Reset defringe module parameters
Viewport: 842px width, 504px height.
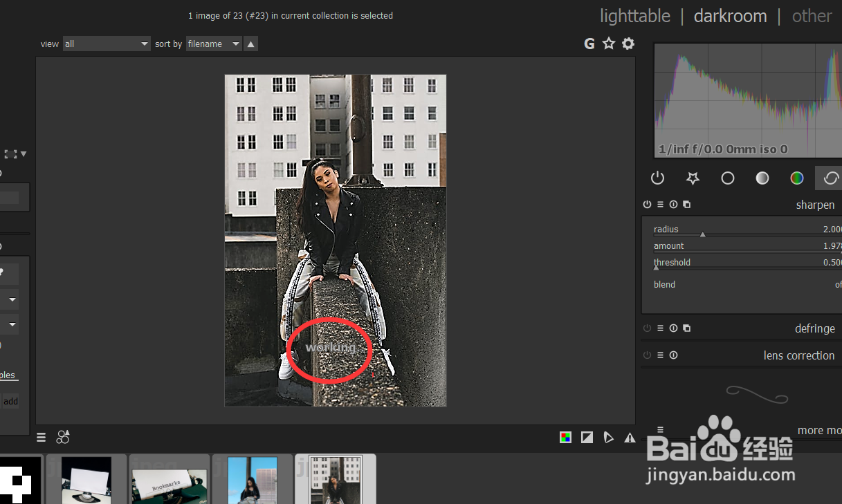point(673,328)
